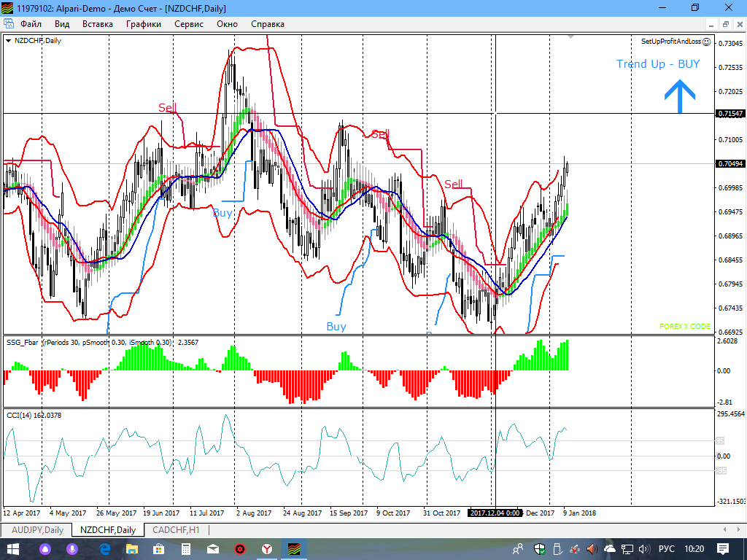Open the Файл menu

(31, 24)
